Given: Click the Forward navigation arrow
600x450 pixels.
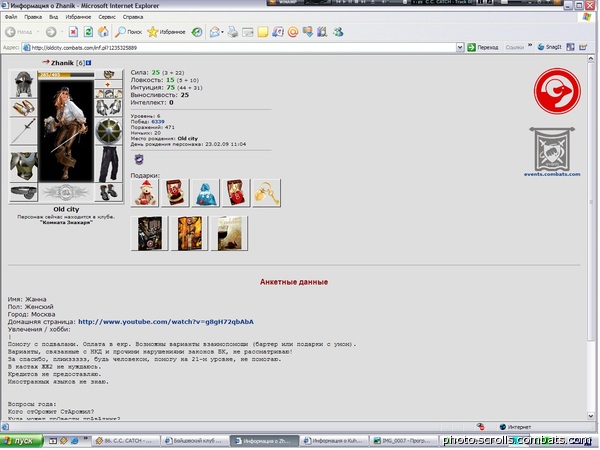Looking at the screenshot, I should coord(51,32).
